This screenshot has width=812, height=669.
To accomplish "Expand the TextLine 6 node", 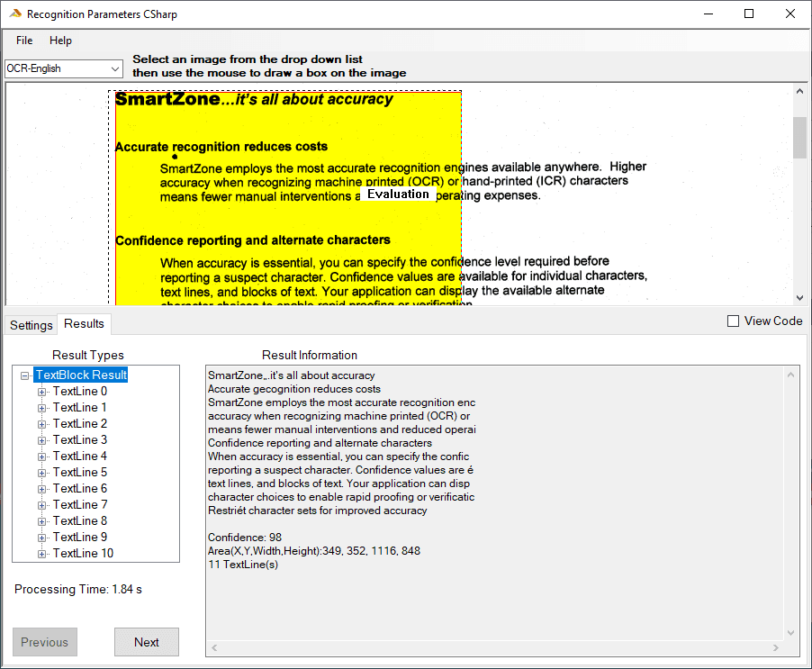I will tap(41, 489).
